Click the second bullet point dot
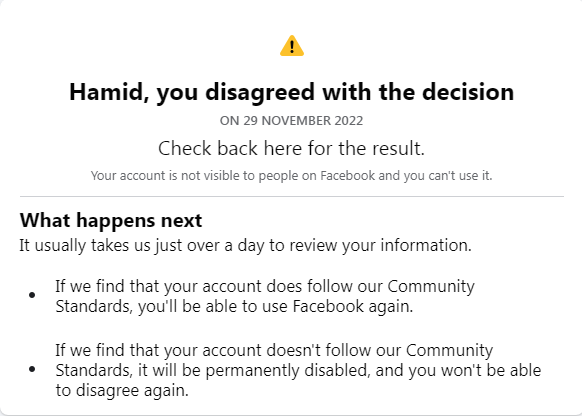582x416 pixels. pos(32,369)
